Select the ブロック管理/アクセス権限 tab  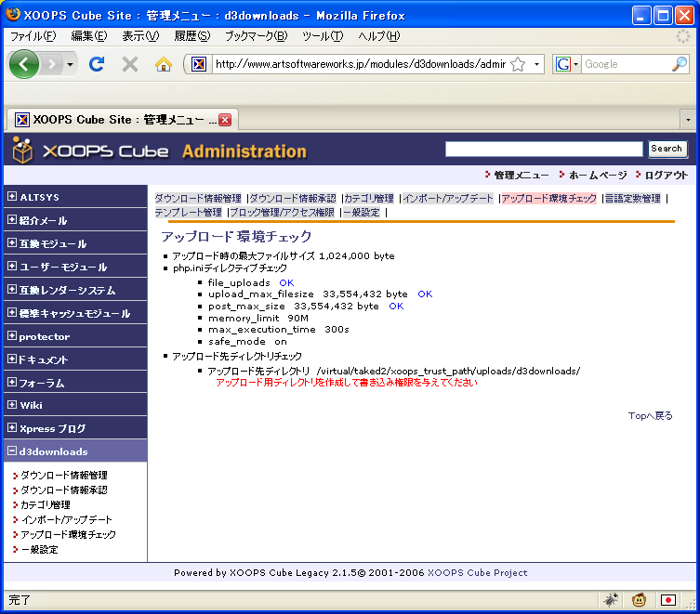click(x=283, y=213)
